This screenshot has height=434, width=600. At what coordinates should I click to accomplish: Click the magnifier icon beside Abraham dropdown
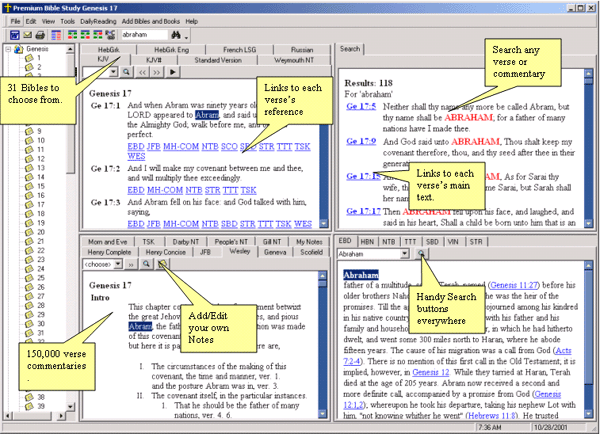tap(423, 255)
